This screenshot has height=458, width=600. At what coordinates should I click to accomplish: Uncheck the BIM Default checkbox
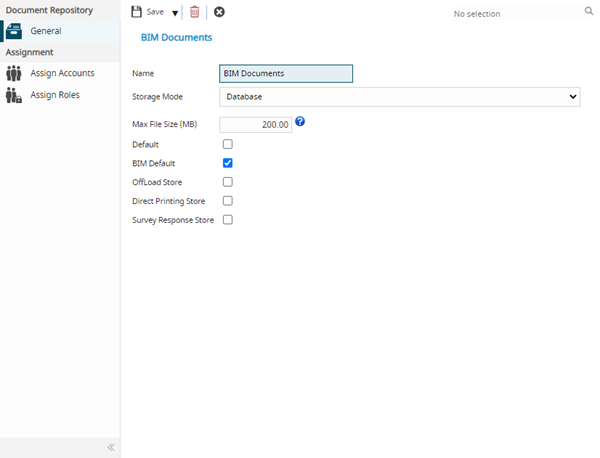coord(228,163)
